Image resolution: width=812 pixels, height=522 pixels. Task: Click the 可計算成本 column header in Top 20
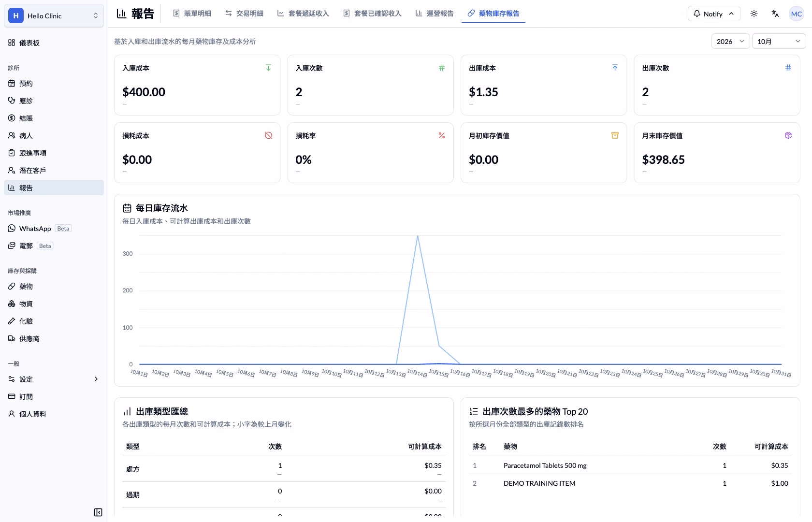click(x=771, y=447)
